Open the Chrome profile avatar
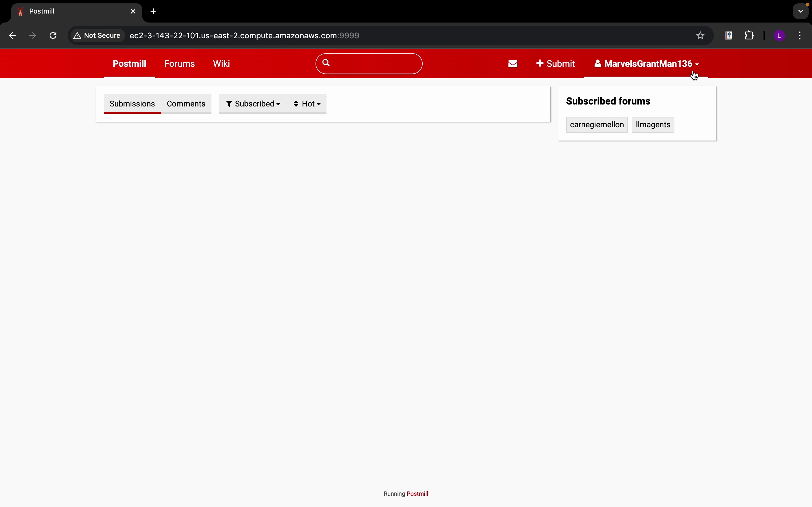 click(x=780, y=35)
